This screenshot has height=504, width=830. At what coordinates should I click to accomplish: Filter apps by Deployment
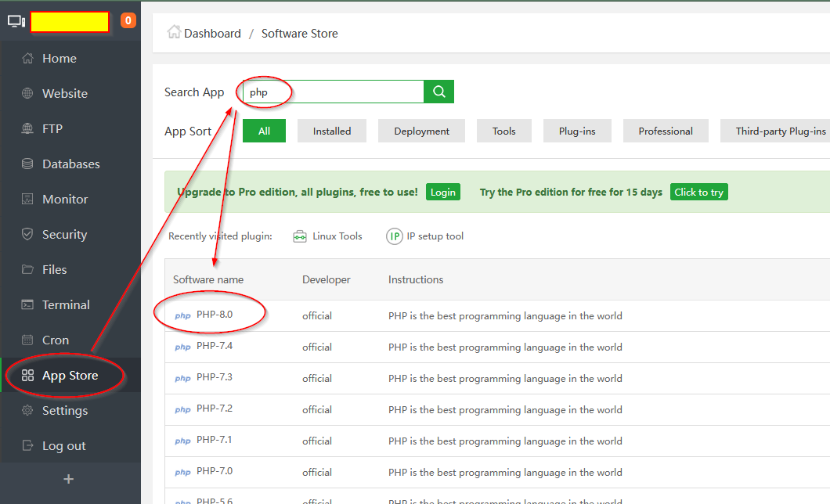click(x=421, y=131)
